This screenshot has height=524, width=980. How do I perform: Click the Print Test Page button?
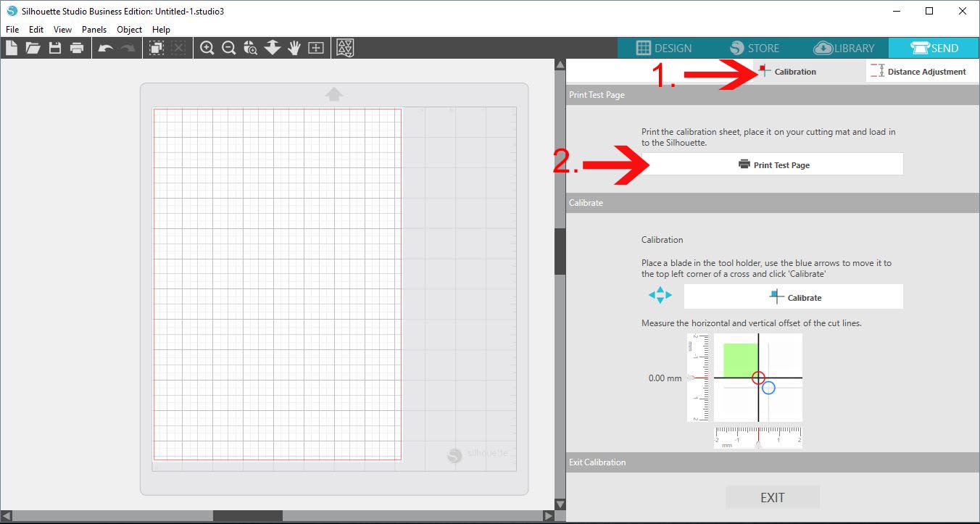773,165
